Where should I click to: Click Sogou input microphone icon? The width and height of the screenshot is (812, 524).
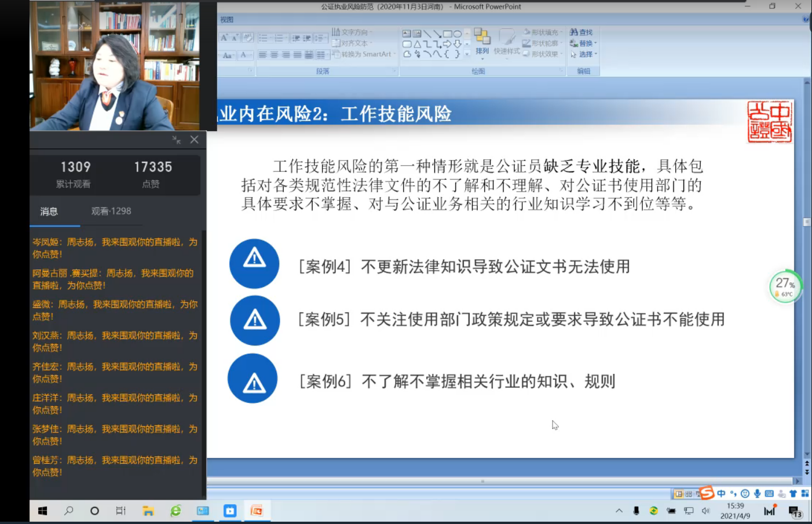pos(757,494)
